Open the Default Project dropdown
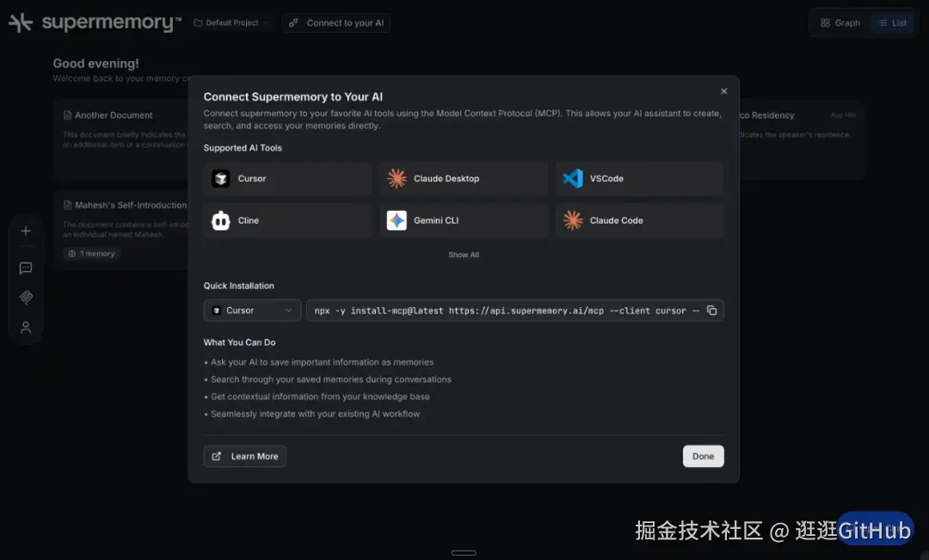This screenshot has width=929, height=560. (231, 23)
